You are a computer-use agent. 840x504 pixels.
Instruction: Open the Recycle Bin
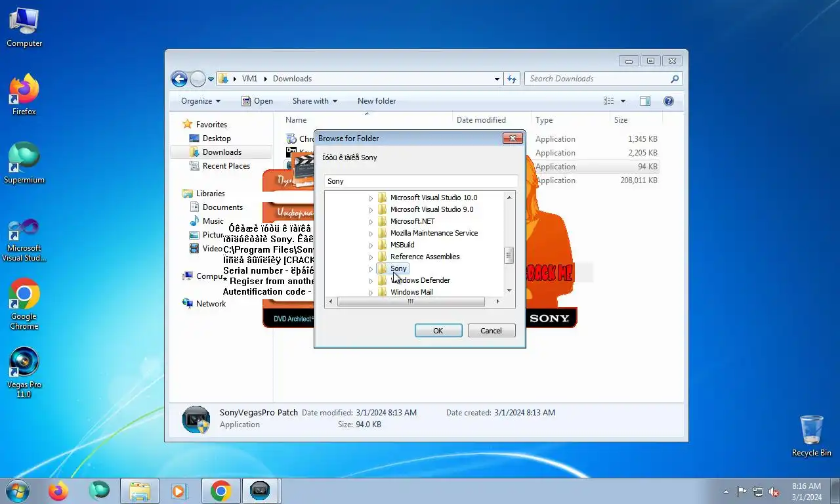pos(812,436)
